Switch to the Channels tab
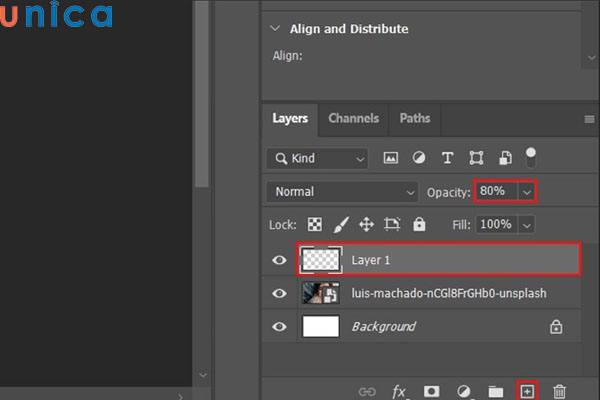600x400 pixels. coord(353,118)
